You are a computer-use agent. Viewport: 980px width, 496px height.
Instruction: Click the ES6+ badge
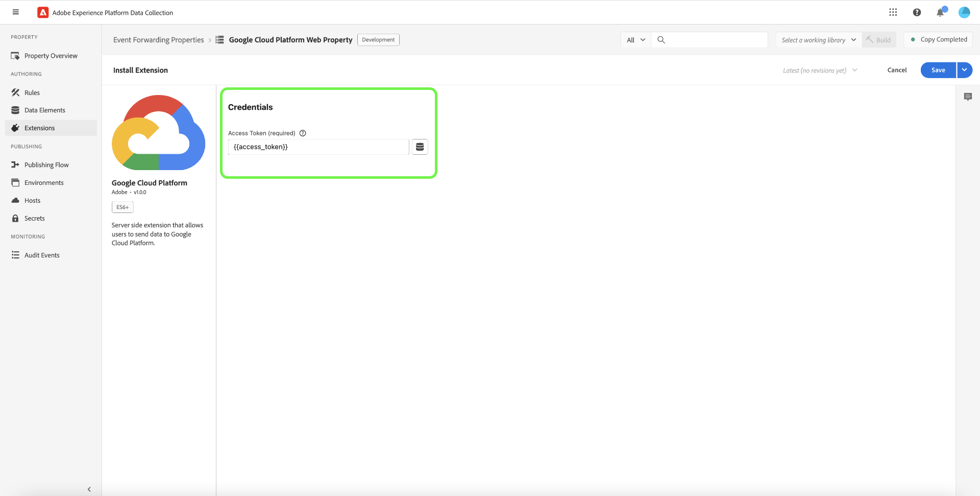(x=122, y=207)
